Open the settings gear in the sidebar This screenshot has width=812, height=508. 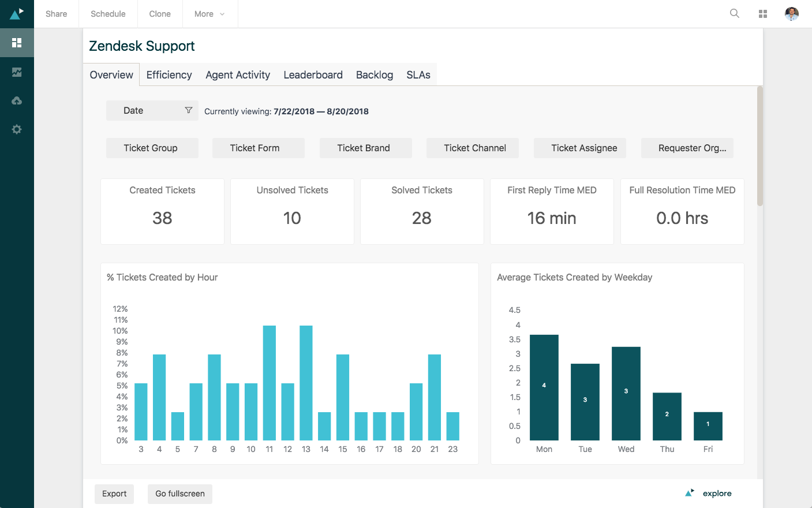point(17,129)
